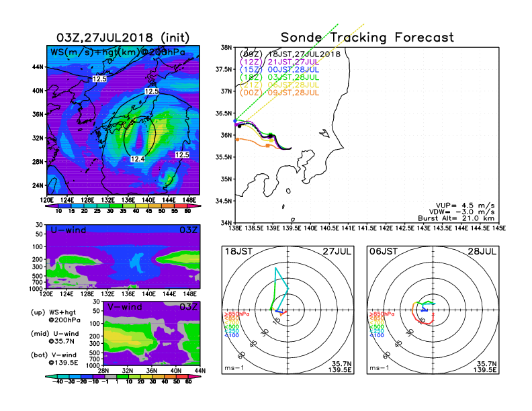
Task: Click the blue landing dot near 36.3N
Action: click(x=235, y=121)
